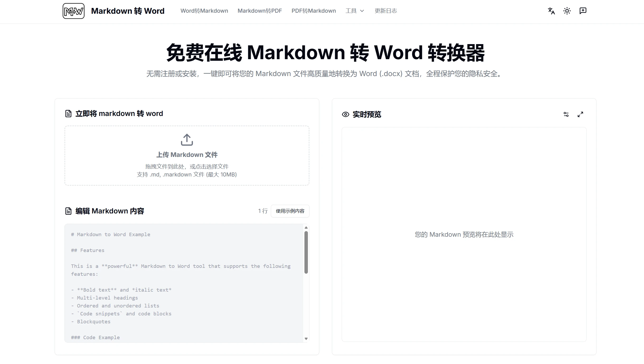The height and width of the screenshot is (364, 644).
Task: Click text 拖拽文件到此处，或点击选择文件
Action: (x=187, y=167)
